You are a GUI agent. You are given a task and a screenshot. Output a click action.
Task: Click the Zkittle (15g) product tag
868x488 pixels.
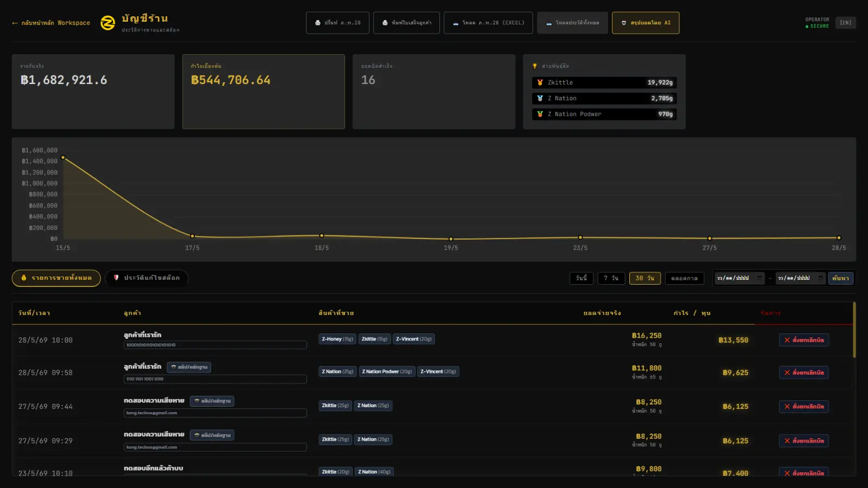(374, 339)
